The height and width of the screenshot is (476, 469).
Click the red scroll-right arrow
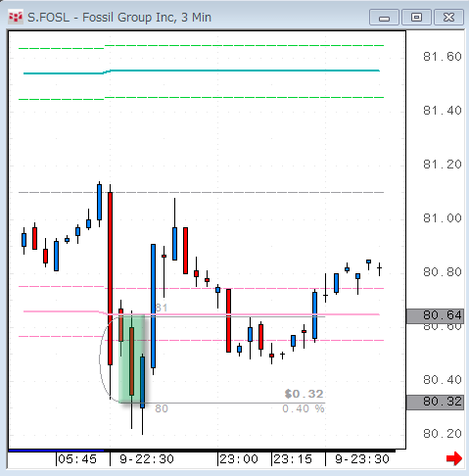point(454,458)
